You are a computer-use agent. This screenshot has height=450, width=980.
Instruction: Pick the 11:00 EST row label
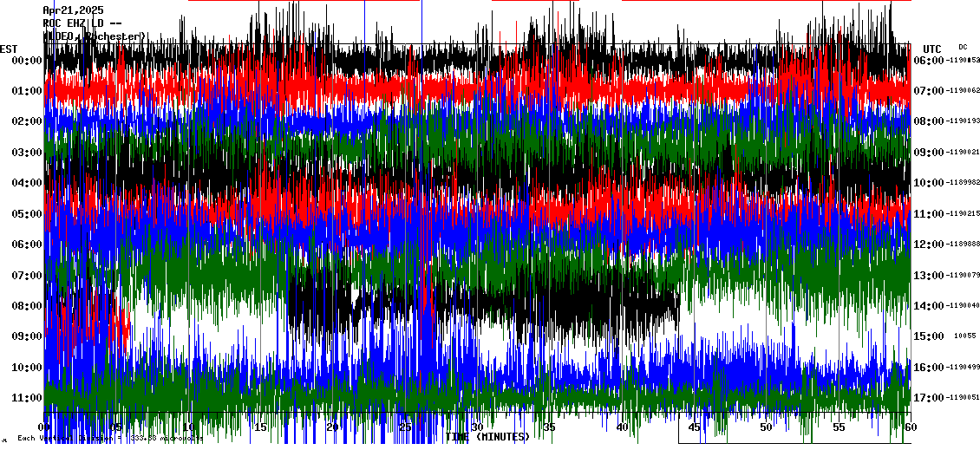point(28,398)
